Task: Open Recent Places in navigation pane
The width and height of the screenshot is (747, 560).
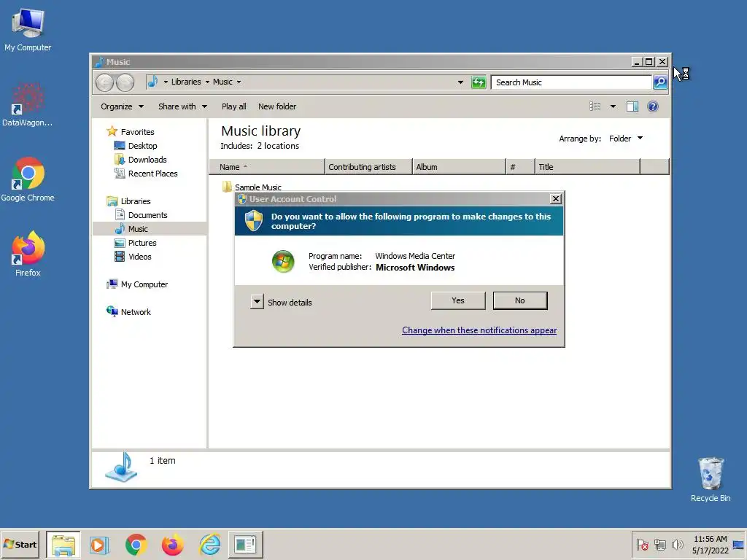Action: pos(146,174)
